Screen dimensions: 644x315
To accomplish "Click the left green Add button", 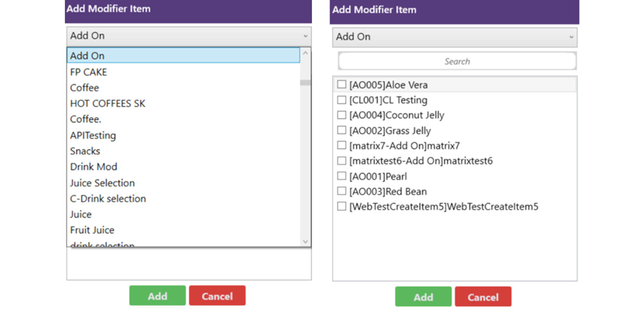I will pos(157,296).
